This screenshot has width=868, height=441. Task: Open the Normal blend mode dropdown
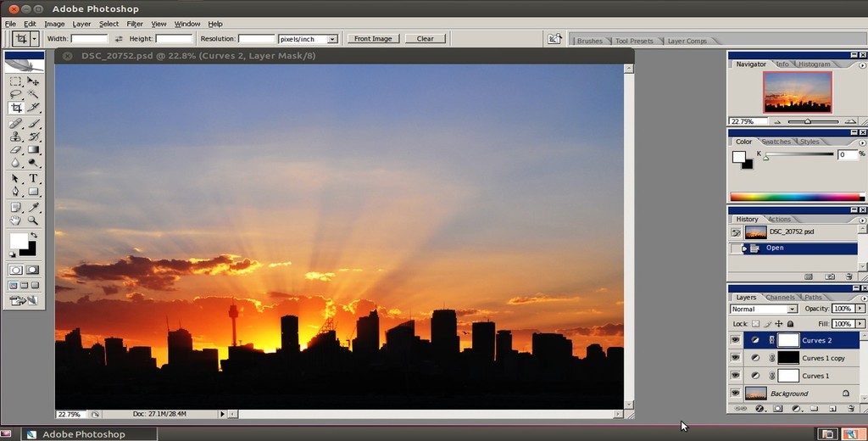764,310
